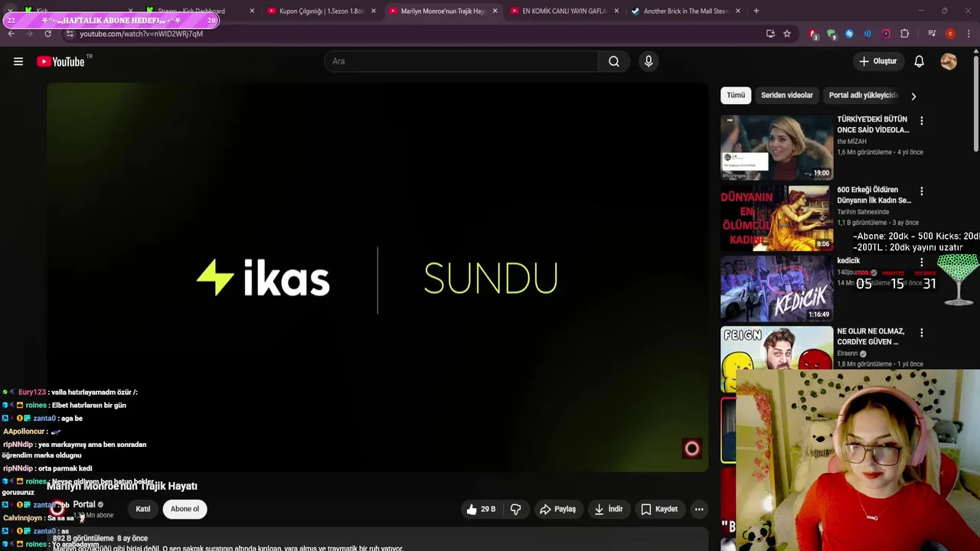This screenshot has width=980, height=551.
Task: Click the site information icon beside URL
Action: (x=70, y=34)
